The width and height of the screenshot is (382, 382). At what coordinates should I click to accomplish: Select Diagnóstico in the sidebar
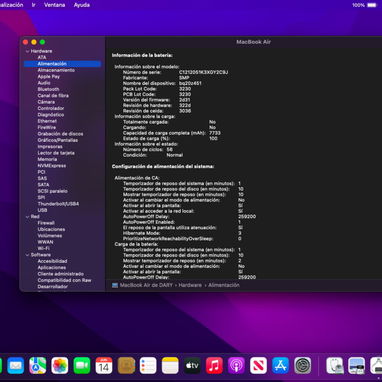51,115
